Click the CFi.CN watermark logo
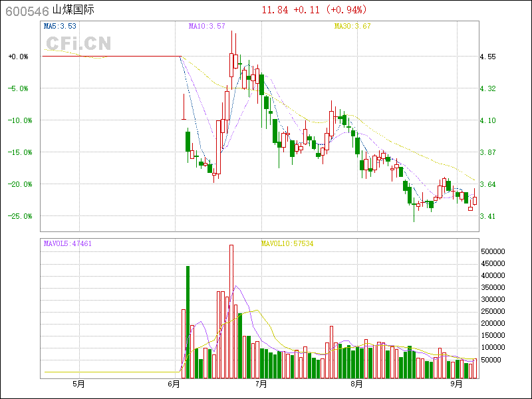 [x=78, y=44]
